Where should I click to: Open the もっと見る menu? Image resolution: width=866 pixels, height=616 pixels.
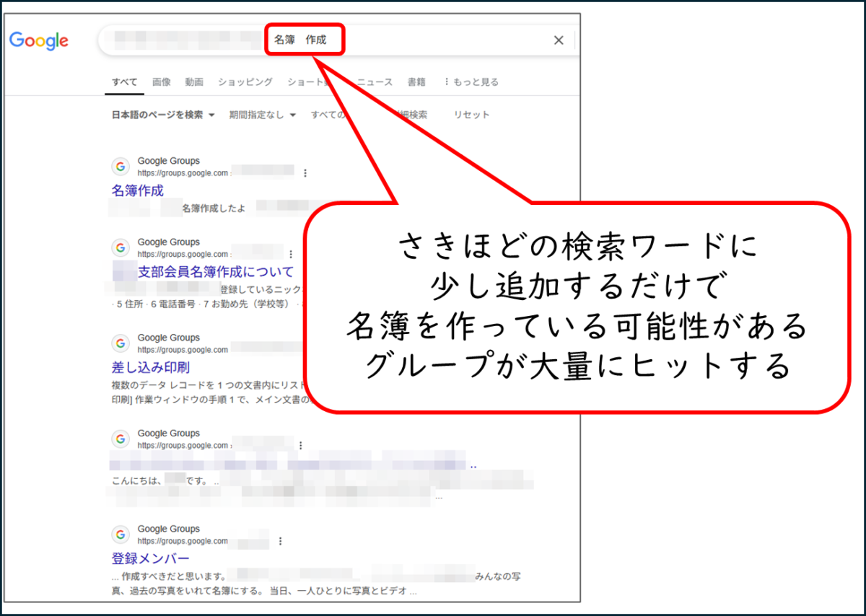[471, 82]
